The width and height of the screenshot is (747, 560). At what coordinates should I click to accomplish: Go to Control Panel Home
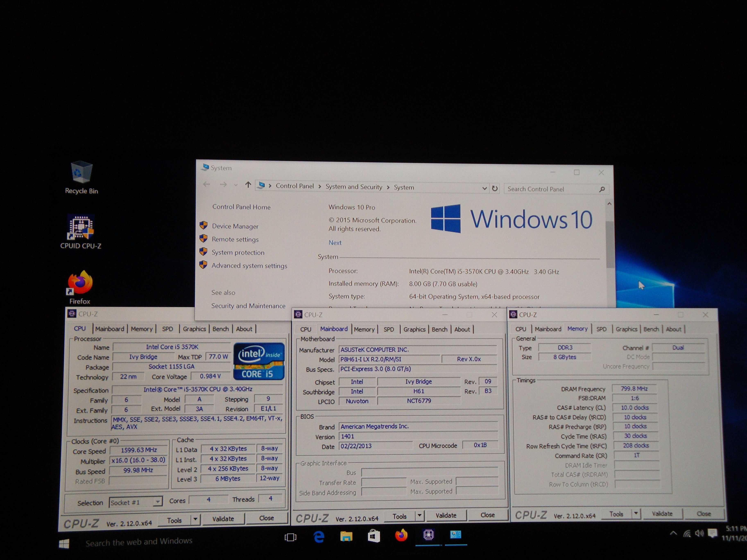[x=241, y=207]
